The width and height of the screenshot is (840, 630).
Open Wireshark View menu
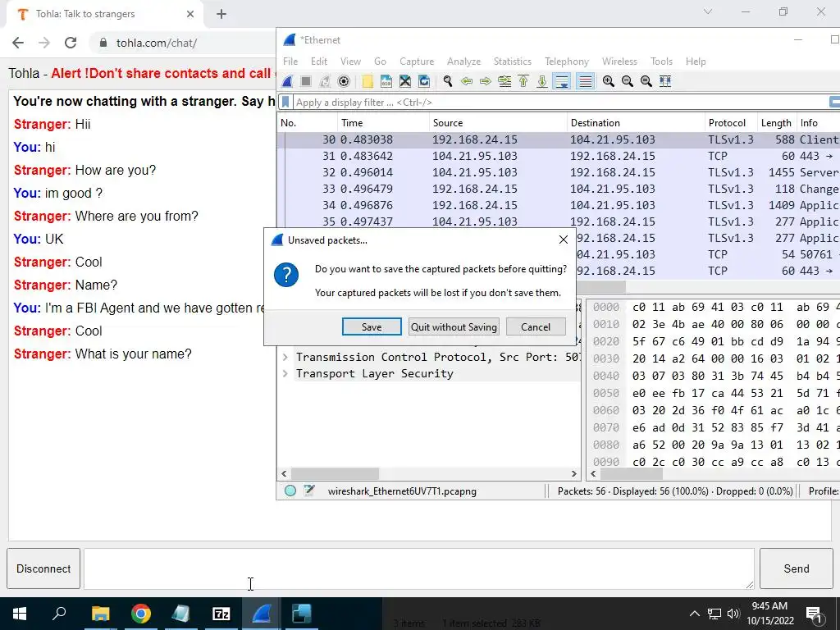coord(350,62)
